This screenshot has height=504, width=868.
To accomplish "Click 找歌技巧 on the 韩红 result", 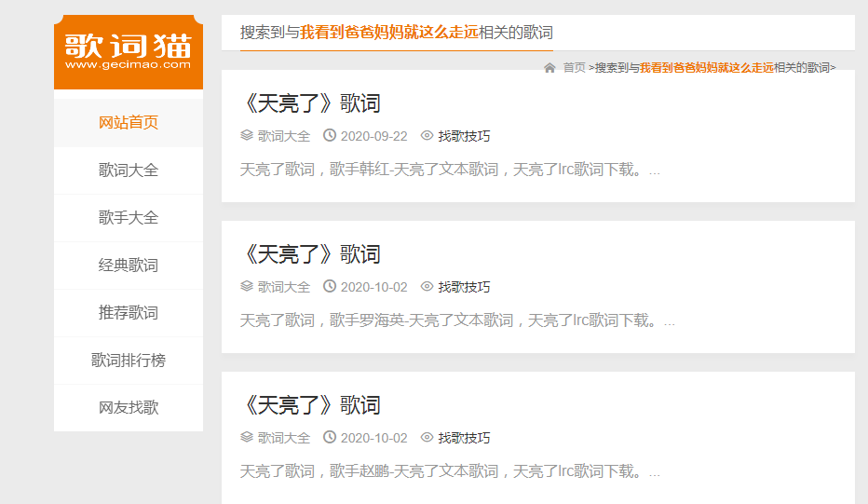I will 464,136.
